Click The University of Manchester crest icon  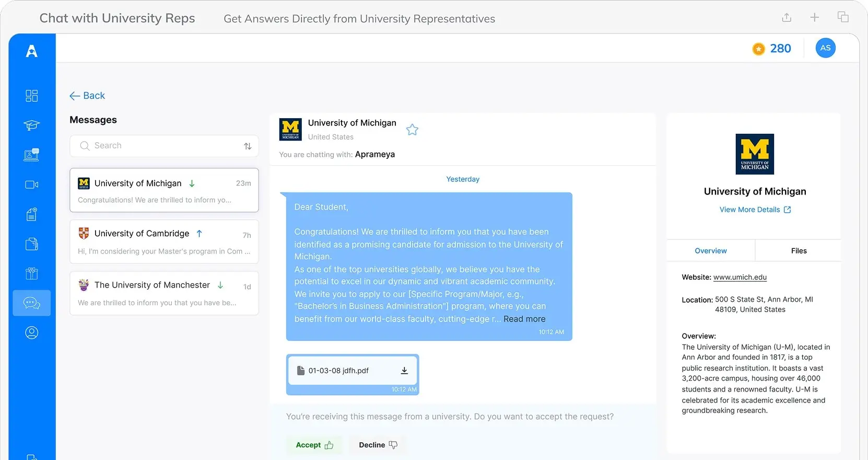point(84,285)
